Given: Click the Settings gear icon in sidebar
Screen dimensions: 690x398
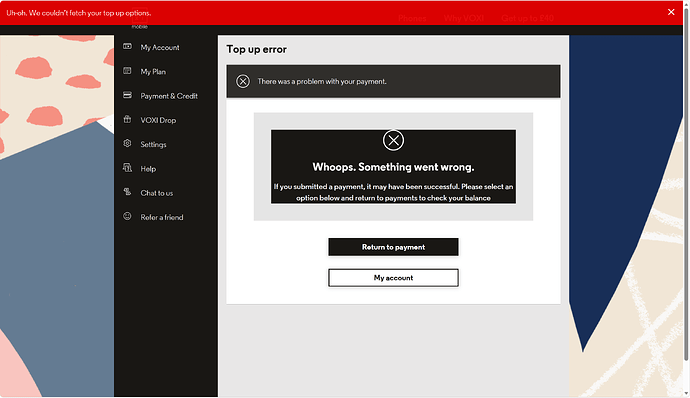Looking at the screenshot, I should coord(127,144).
